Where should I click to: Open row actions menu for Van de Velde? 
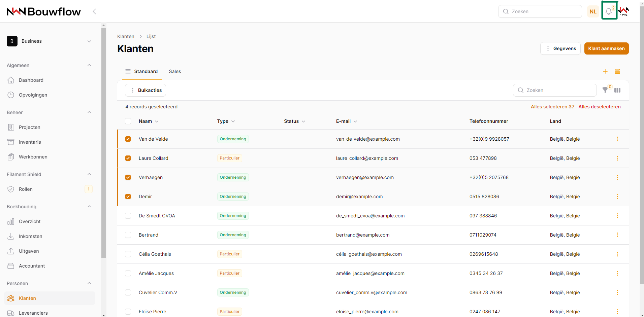tap(617, 139)
